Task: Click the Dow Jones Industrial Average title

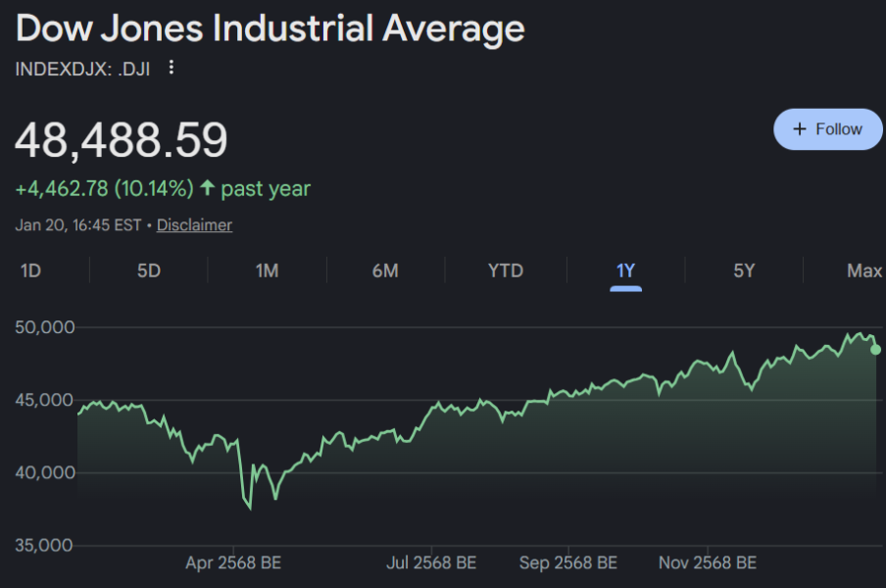Action: (x=271, y=28)
